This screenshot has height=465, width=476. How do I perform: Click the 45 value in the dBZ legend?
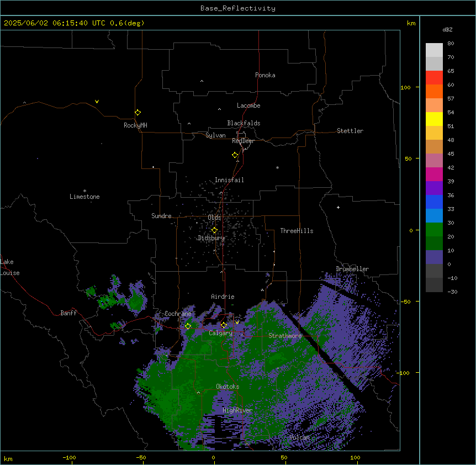pyautogui.click(x=451, y=154)
